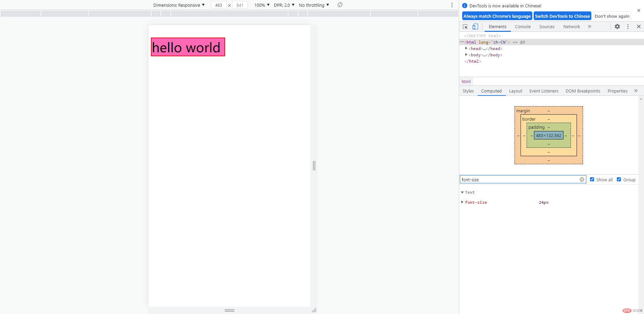Open the No throttling dropdown
This screenshot has height=314, width=644.
point(314,5)
